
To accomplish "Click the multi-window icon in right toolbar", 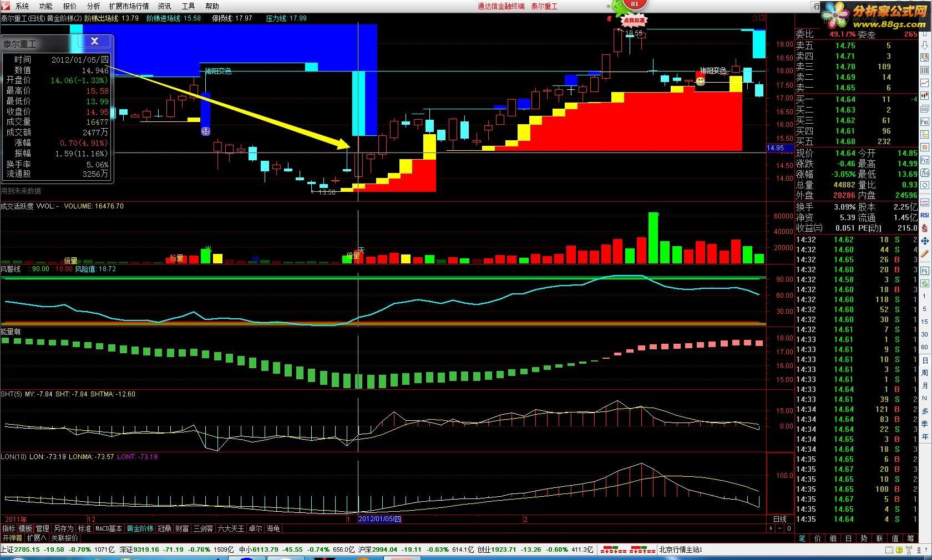I will click(x=925, y=109).
